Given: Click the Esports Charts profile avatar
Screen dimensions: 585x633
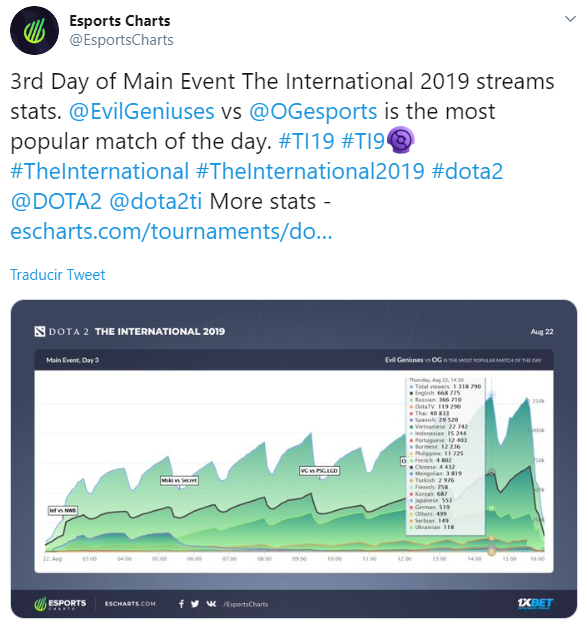Looking at the screenshot, I should [34, 31].
